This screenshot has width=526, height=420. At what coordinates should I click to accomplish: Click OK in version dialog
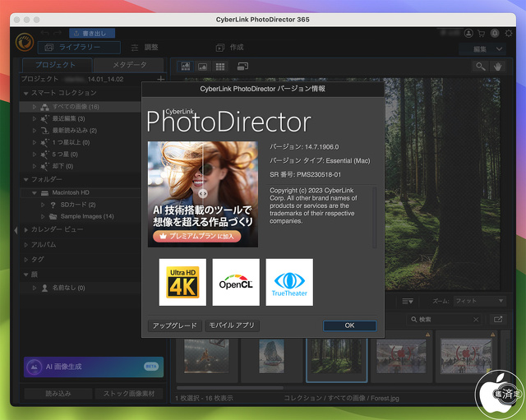[349, 325]
